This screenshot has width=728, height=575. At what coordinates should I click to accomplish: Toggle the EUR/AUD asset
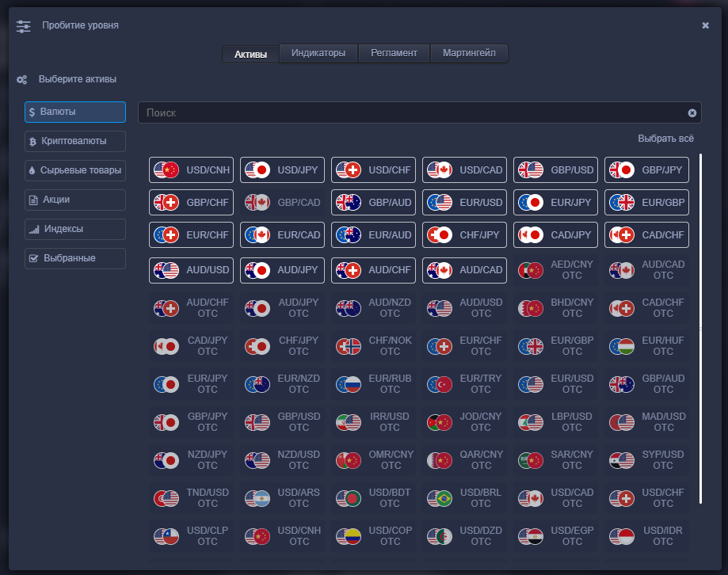(373, 234)
